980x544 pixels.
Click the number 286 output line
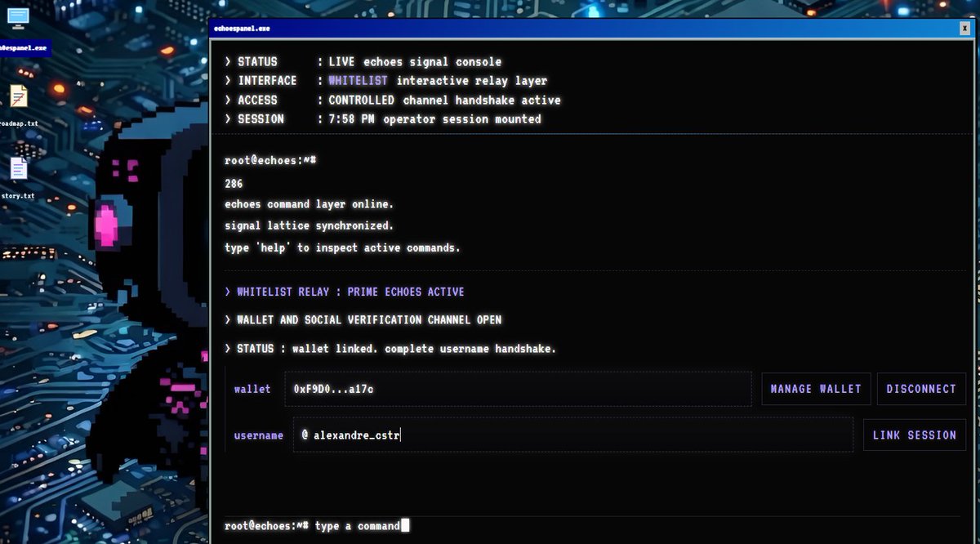[234, 184]
